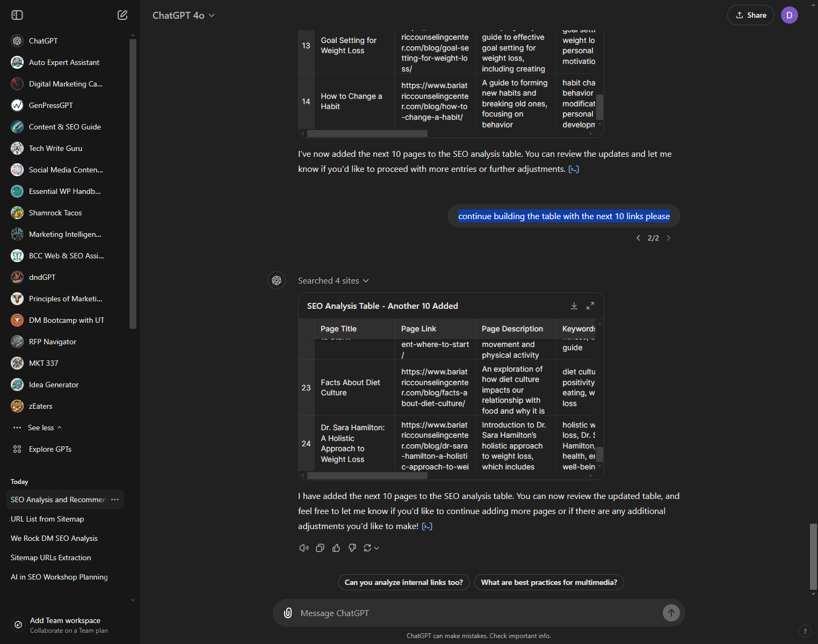View analysis code link after final response
Screen dimensions: 818x644
(x=427, y=526)
